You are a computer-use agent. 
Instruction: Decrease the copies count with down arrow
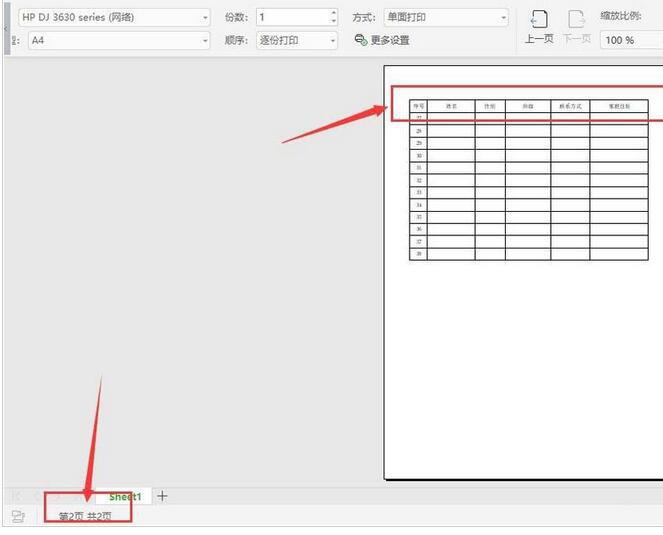click(x=333, y=22)
